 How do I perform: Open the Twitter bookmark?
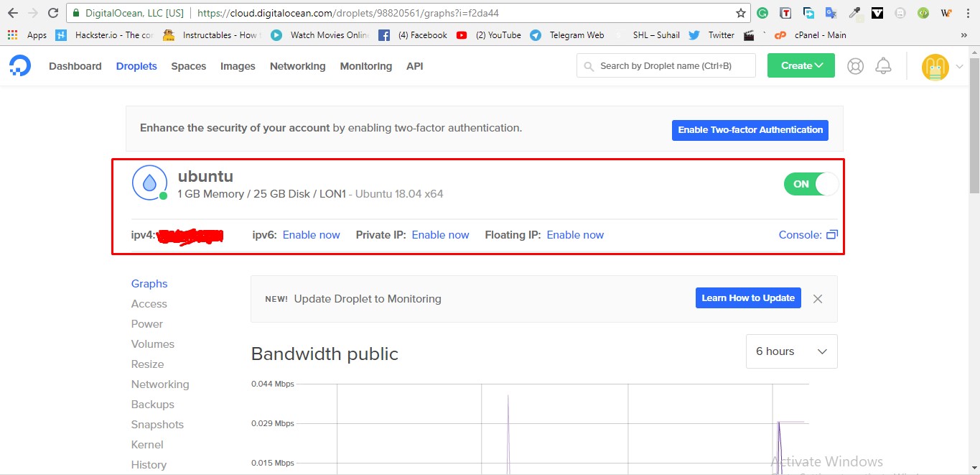click(x=711, y=35)
